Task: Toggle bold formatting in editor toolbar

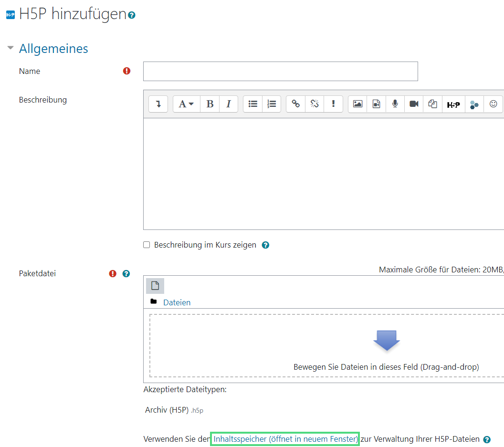Action: pos(210,104)
